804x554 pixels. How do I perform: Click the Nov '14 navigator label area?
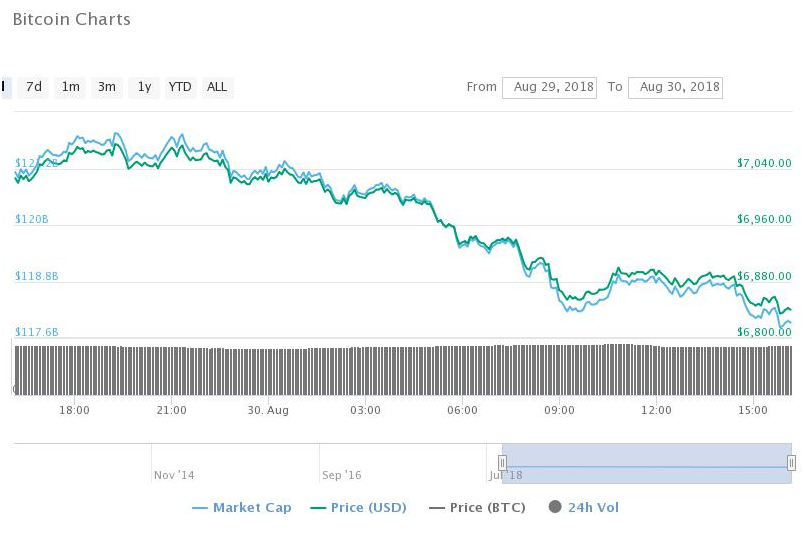click(174, 475)
